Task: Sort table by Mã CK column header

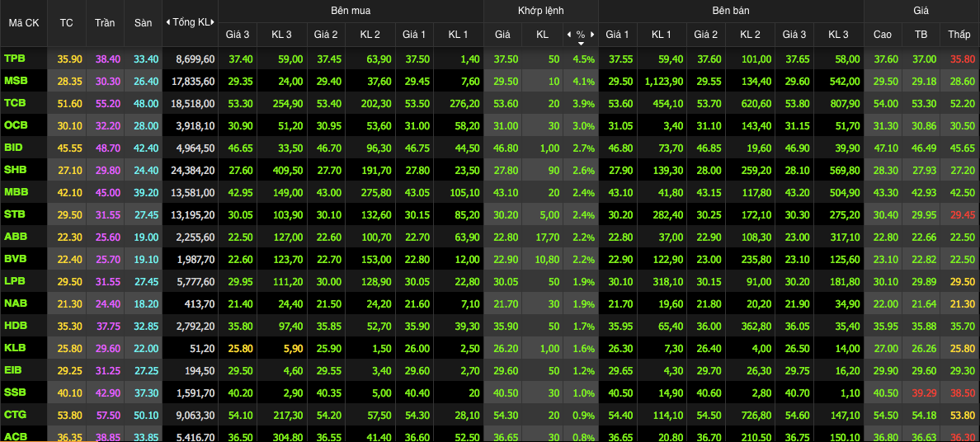Action: click(24, 22)
